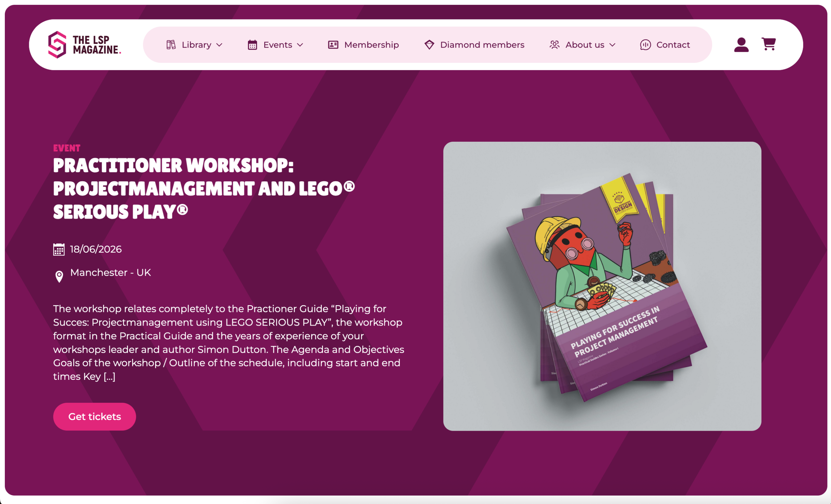This screenshot has width=831, height=504.
Task: Click the location pin beside Manchester
Action: pos(59,277)
